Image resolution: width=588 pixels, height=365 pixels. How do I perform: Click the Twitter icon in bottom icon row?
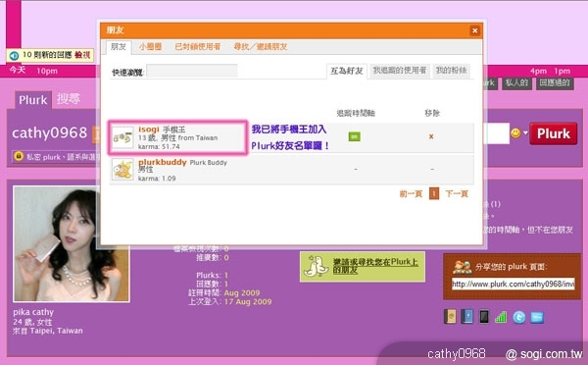point(519,317)
